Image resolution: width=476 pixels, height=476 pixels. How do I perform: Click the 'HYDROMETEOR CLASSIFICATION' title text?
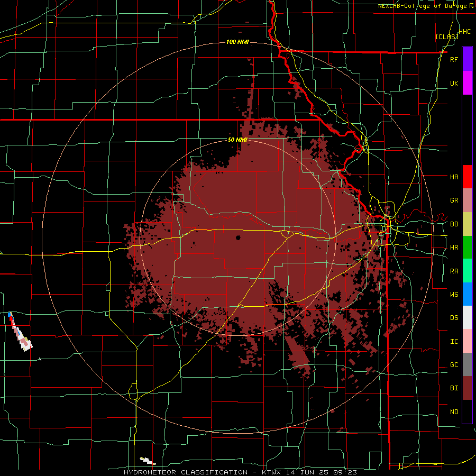coord(186,472)
